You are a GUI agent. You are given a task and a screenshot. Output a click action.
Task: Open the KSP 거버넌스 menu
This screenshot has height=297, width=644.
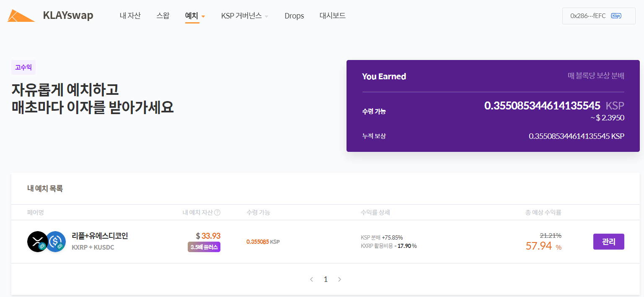tap(241, 16)
